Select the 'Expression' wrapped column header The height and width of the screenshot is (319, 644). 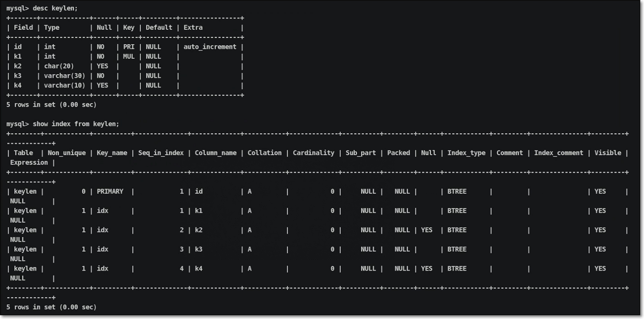coord(29,163)
